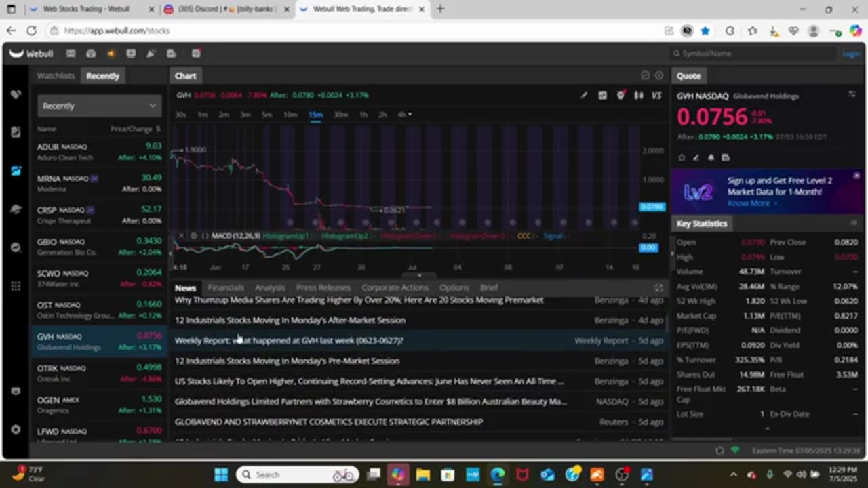Open Key Statistics list menu icon
Viewport: 868px width, 488px height.
(x=853, y=223)
